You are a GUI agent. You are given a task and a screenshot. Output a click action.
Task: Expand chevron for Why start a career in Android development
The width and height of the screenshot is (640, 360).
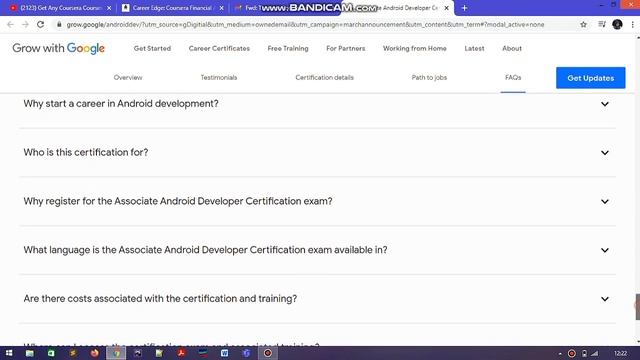[x=605, y=104]
